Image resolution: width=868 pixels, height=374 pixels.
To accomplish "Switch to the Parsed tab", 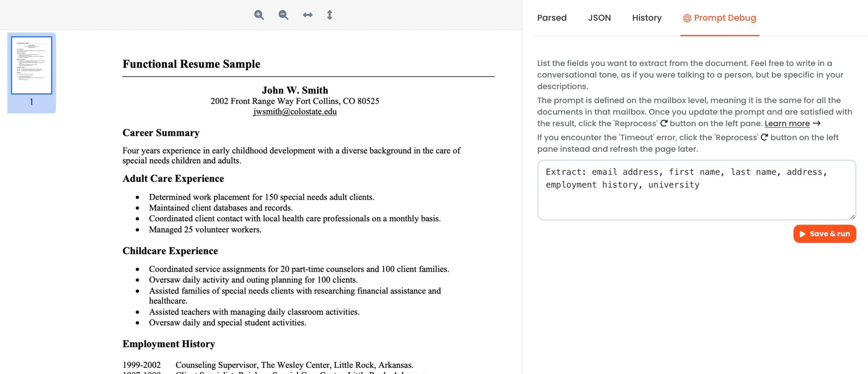I will pyautogui.click(x=552, y=18).
